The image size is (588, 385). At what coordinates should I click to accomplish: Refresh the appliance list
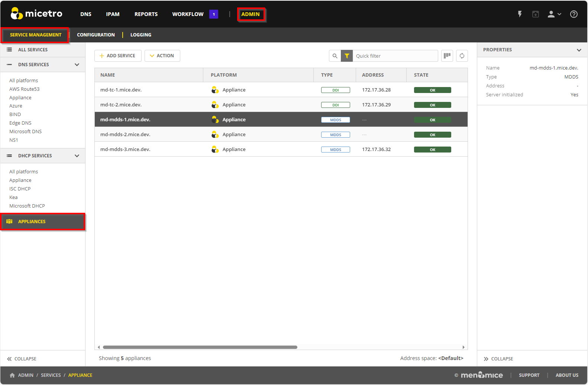coord(462,56)
